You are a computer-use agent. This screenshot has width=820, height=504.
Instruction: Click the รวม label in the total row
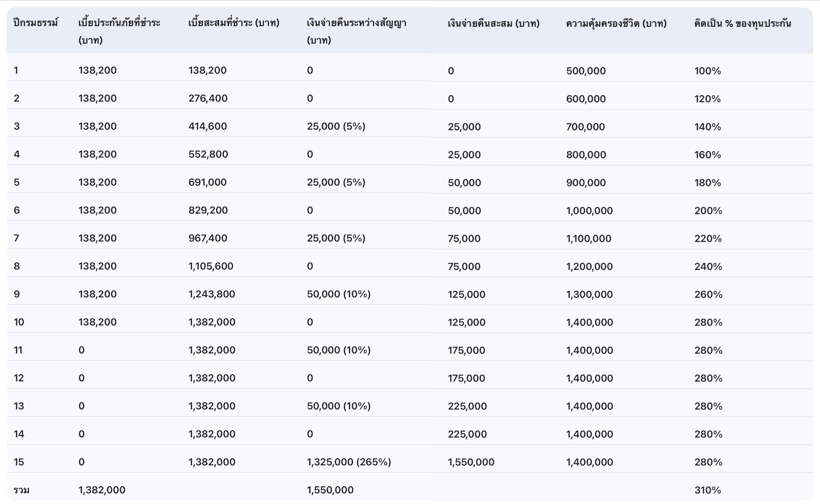click(x=21, y=490)
